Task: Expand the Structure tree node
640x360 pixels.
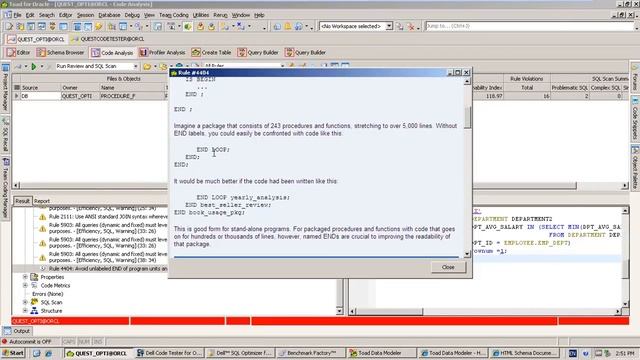Action: [25, 311]
